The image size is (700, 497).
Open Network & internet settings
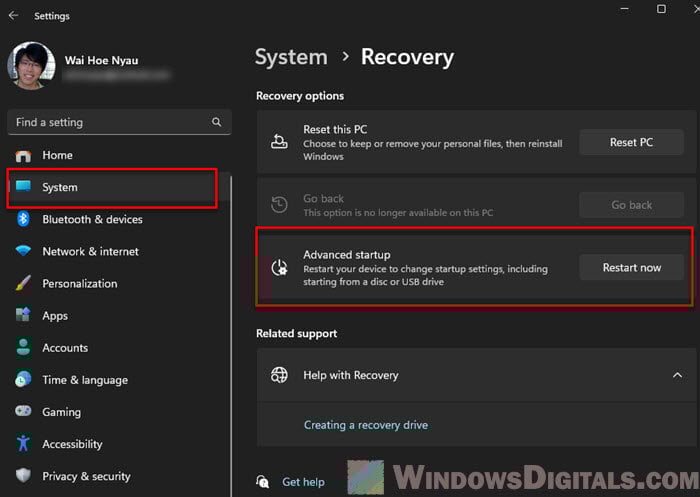point(119,251)
